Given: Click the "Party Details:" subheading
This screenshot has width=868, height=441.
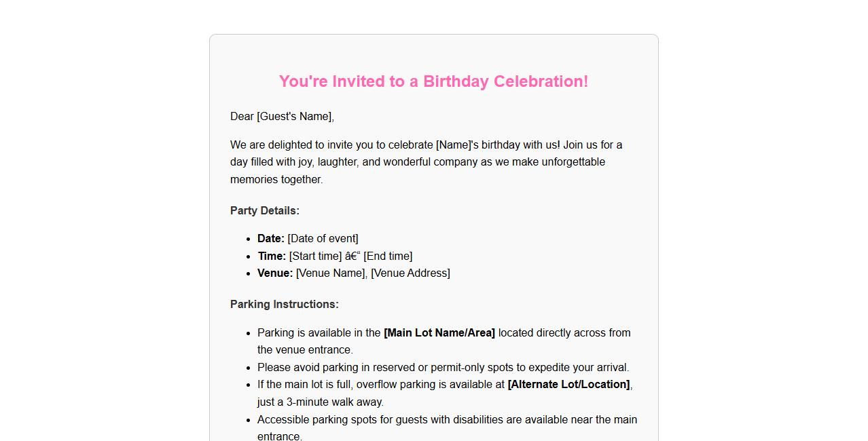Looking at the screenshot, I should [264, 211].
